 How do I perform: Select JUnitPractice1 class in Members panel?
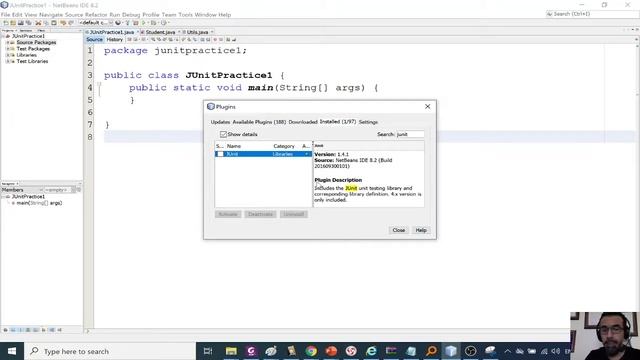tap(28, 196)
